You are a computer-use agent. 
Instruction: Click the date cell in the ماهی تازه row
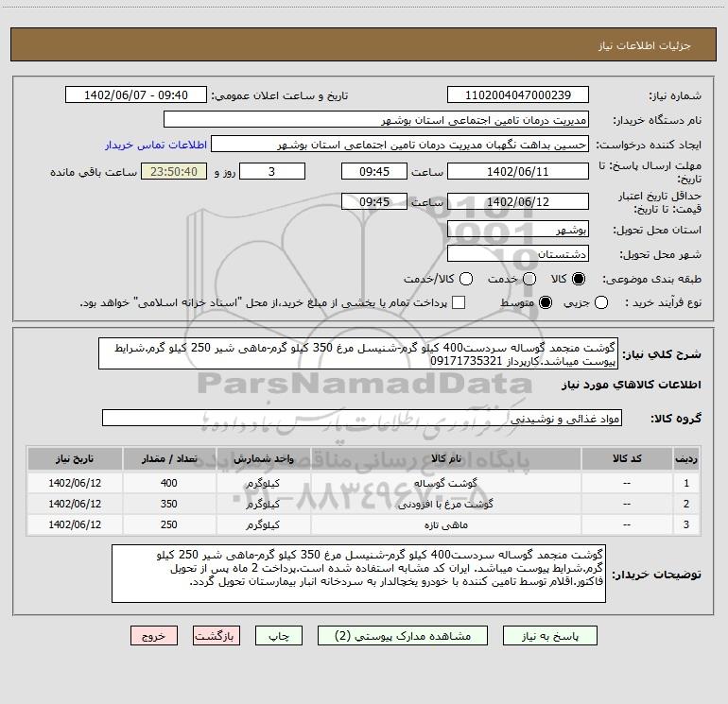[x=75, y=524]
